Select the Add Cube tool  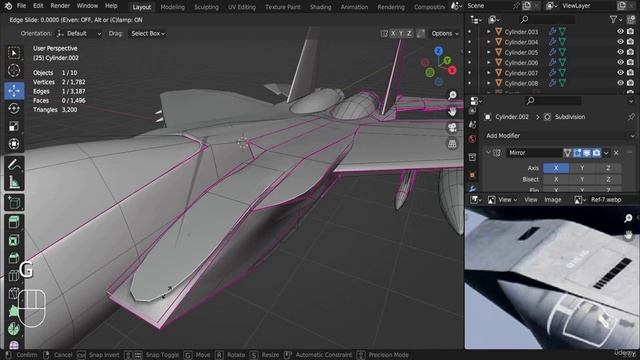[x=14, y=202]
